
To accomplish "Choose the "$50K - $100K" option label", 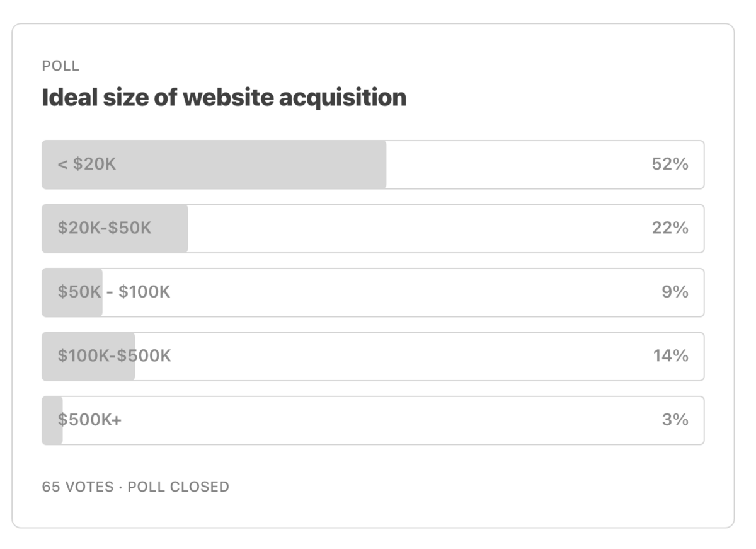I will [x=114, y=292].
